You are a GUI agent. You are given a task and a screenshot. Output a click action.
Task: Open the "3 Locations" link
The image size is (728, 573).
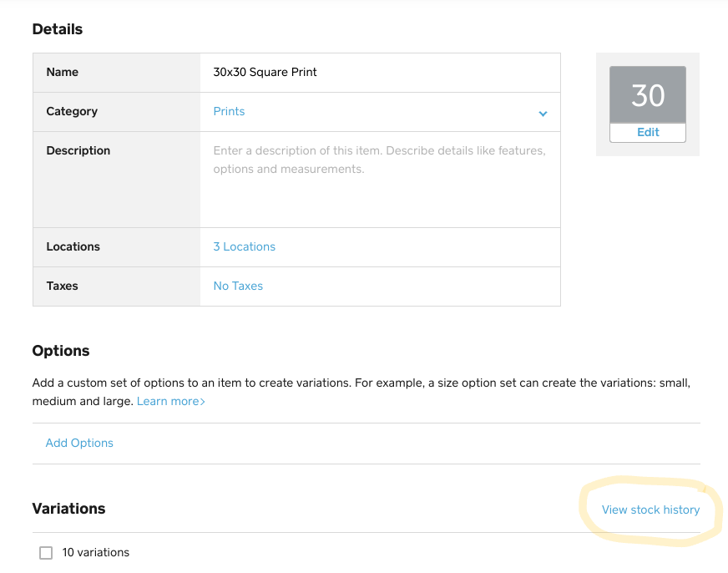[x=244, y=246]
